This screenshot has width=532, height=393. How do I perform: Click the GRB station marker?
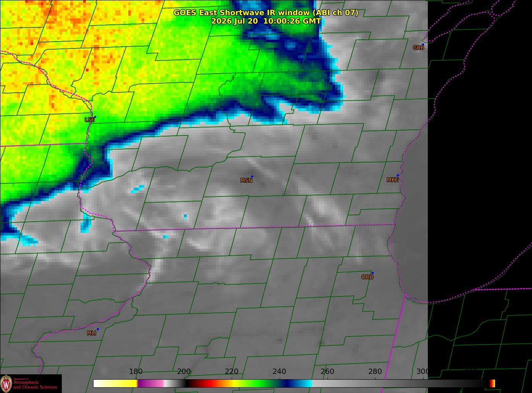(423, 44)
